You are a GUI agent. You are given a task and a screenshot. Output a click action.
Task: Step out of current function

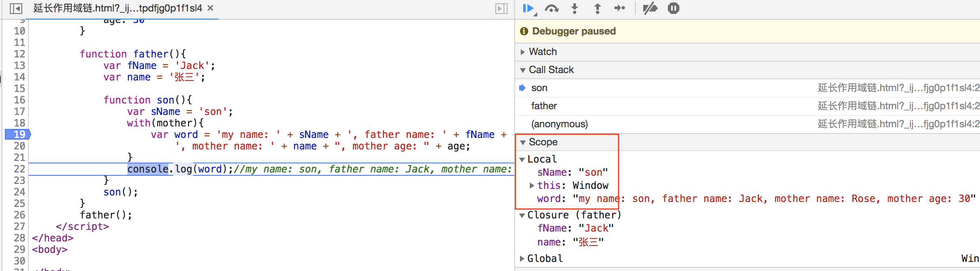598,9
